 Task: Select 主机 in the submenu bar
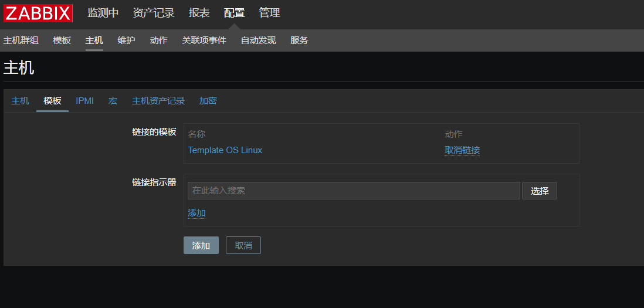tap(94, 40)
